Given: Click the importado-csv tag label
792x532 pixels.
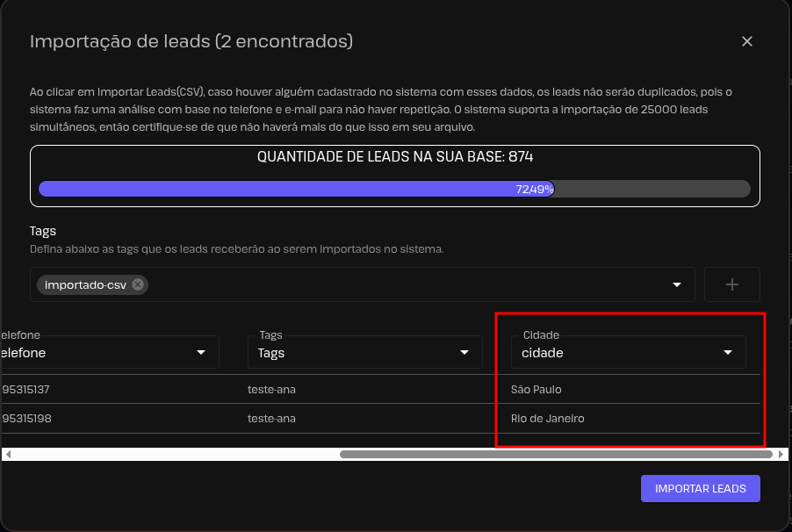Looking at the screenshot, I should tap(85, 284).
